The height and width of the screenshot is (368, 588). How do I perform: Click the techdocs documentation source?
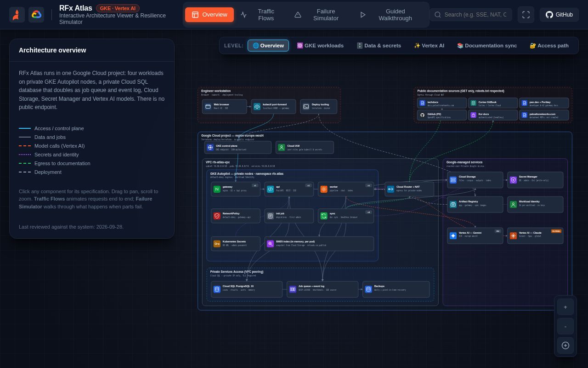[x=442, y=103]
